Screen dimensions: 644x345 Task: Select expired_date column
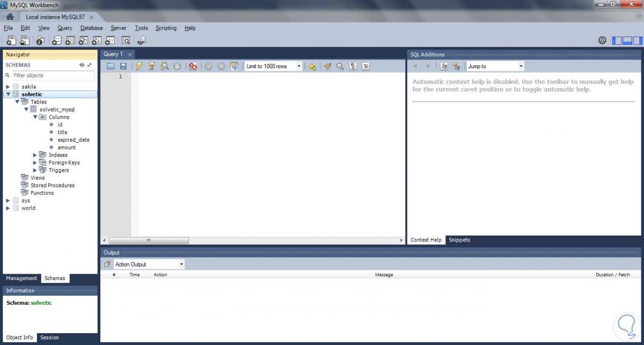[x=74, y=140]
